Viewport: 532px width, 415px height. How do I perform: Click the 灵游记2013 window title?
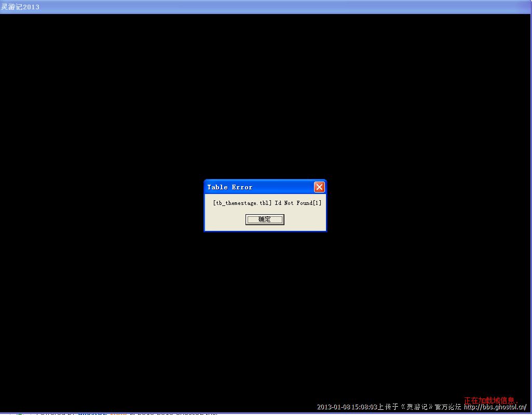(x=20, y=7)
